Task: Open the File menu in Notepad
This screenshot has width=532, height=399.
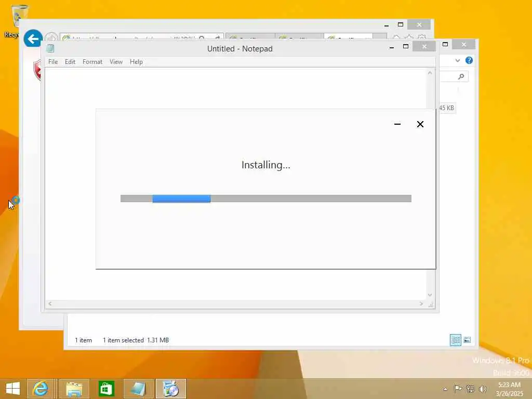Action: tap(53, 62)
